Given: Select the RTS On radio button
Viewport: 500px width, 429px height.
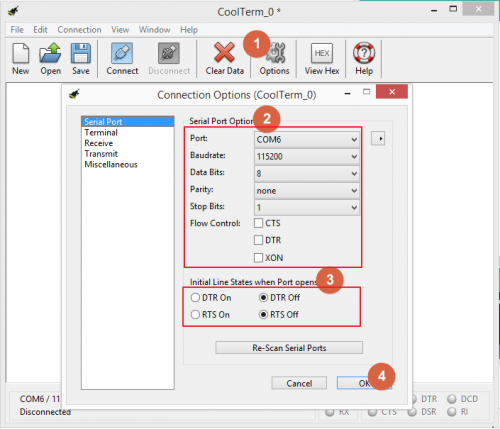Looking at the screenshot, I should (x=195, y=314).
